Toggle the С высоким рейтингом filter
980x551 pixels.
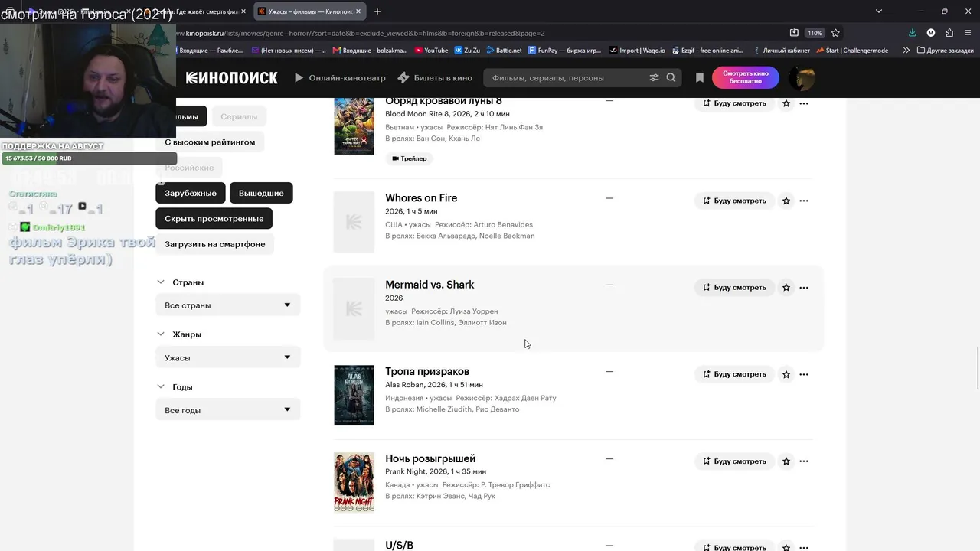coord(210,142)
